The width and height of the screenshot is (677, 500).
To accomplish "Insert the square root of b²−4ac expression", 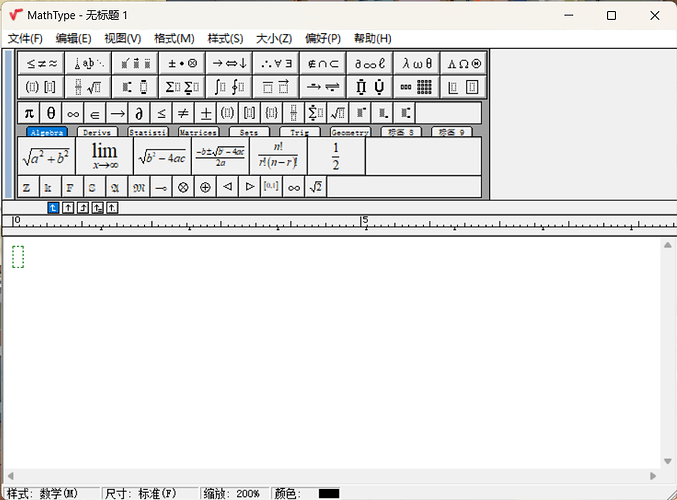I will click(x=162, y=156).
